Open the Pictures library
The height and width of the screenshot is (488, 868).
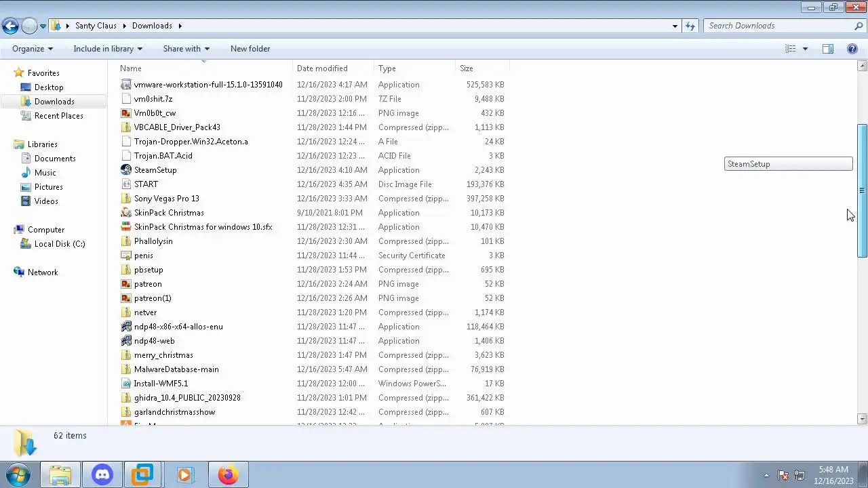coord(49,187)
